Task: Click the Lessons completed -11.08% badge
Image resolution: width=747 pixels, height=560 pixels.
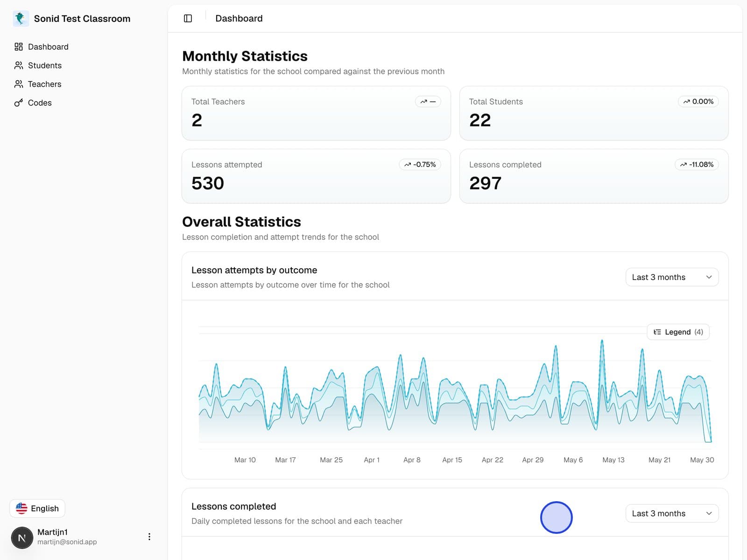Action: pos(697,164)
